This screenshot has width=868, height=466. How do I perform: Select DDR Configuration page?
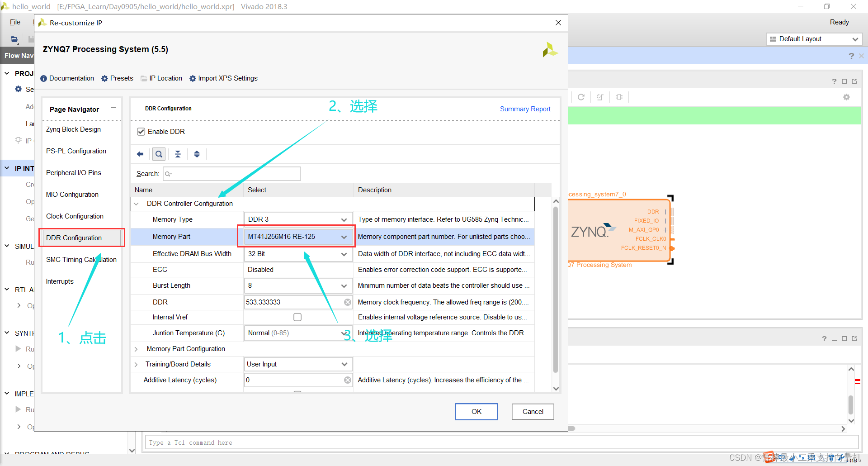[82, 238]
